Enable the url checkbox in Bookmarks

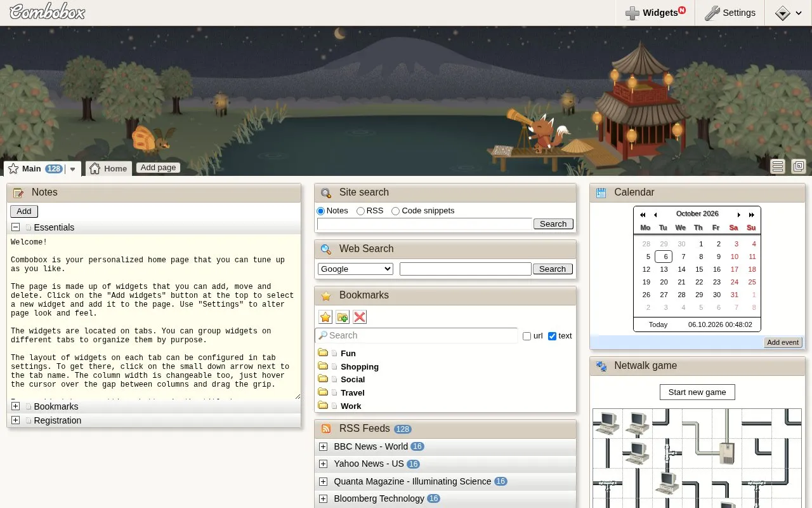[527, 336]
